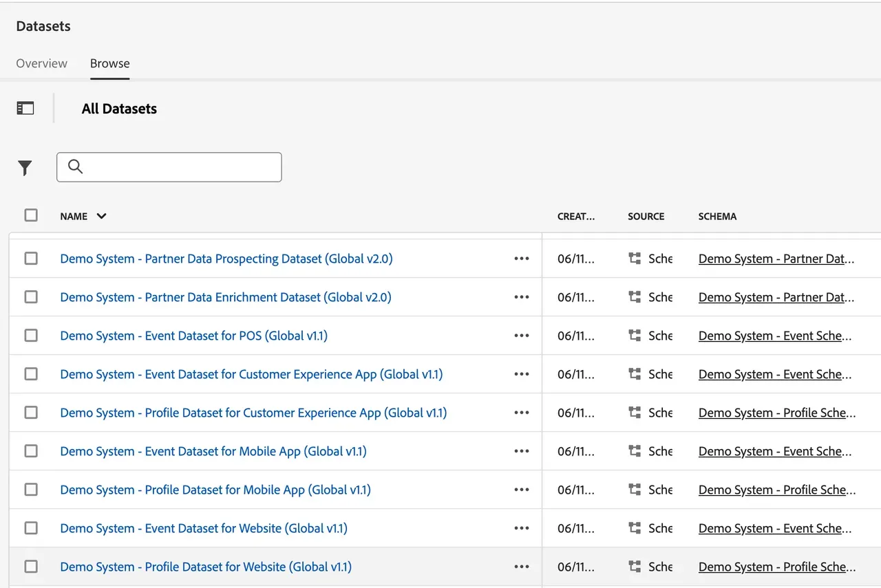881x588 pixels.
Task: Check the box for Profile Dataset for Customer Experience App
Action: pos(31,413)
